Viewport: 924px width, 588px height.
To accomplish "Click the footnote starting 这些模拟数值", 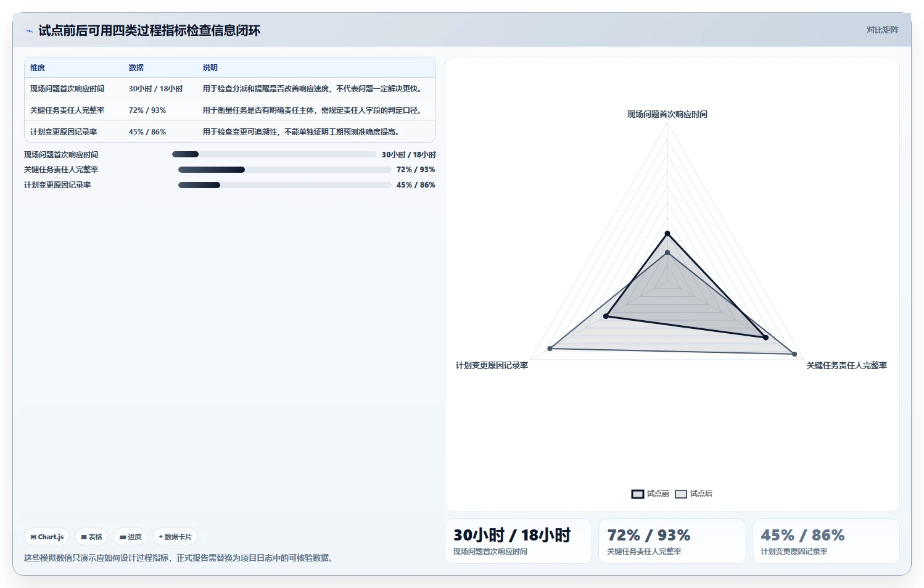I will (x=180, y=558).
